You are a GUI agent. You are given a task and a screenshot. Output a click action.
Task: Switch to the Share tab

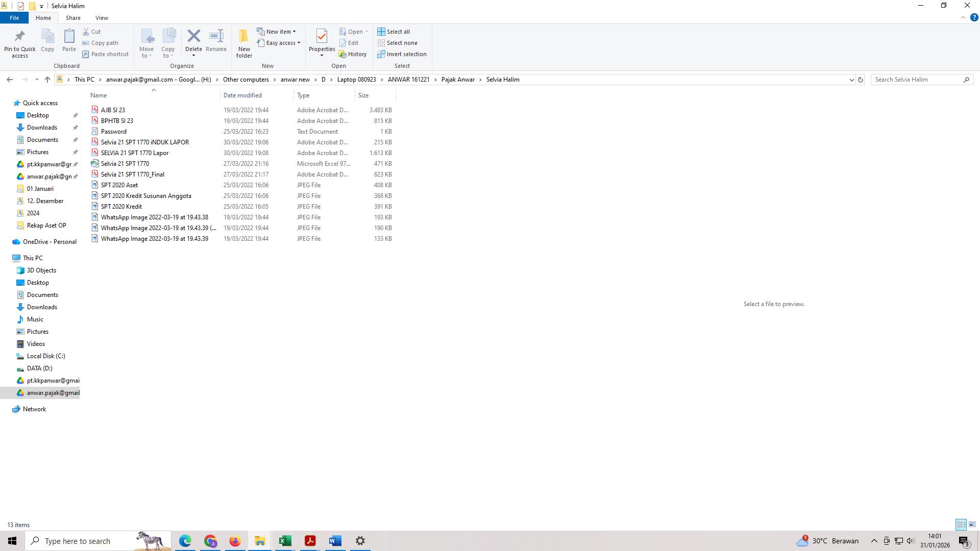[x=73, y=17]
